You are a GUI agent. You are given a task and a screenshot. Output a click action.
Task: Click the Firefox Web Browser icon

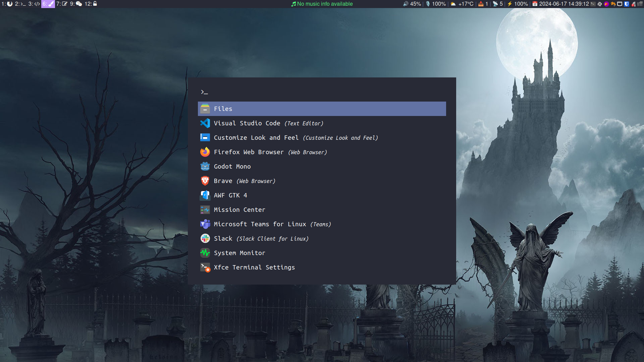tap(205, 152)
